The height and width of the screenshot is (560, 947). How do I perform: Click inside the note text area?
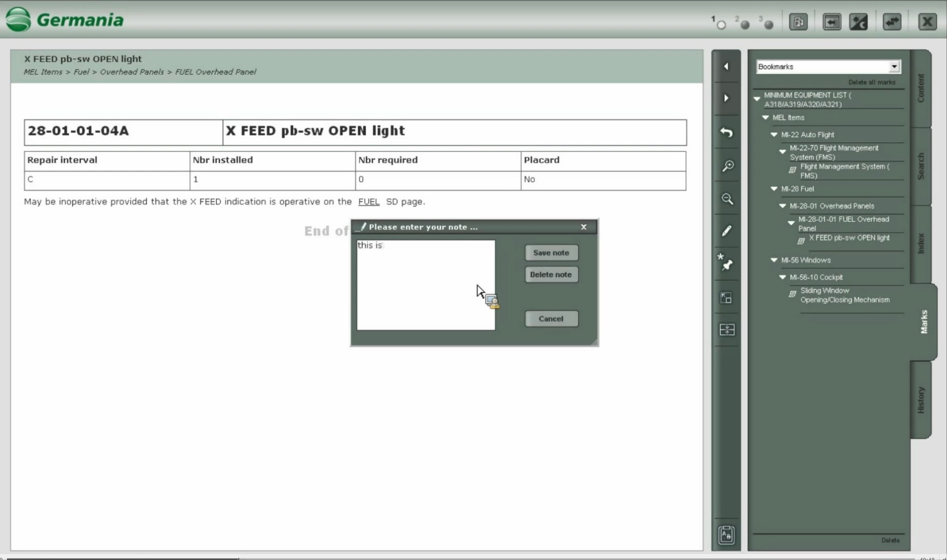pos(426,285)
